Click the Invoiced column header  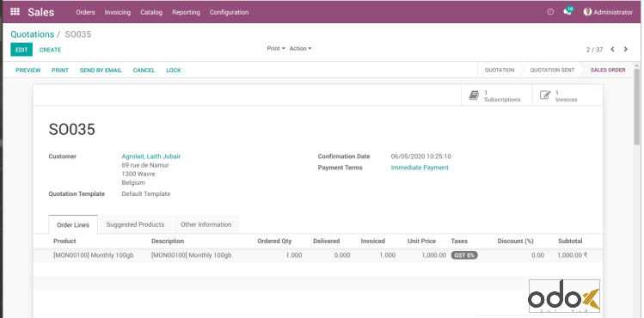tap(373, 241)
